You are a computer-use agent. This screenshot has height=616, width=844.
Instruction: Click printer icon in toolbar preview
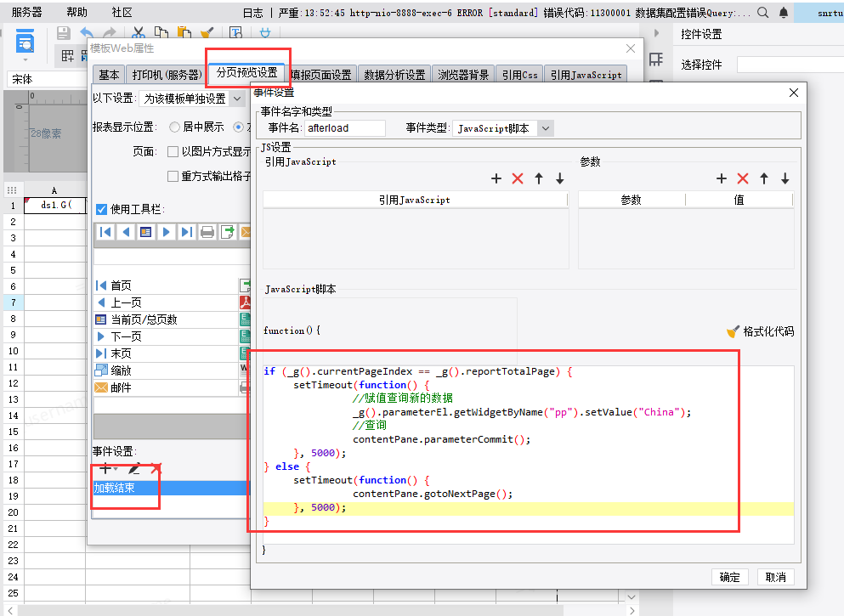207,232
